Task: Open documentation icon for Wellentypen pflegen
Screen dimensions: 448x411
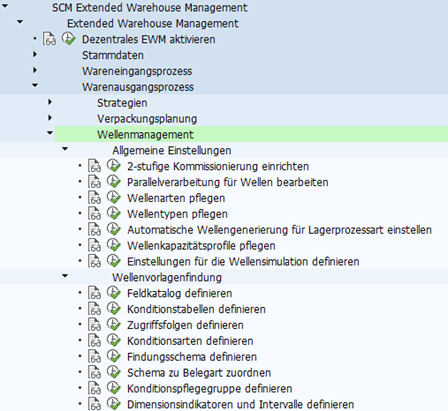Action: [x=94, y=214]
